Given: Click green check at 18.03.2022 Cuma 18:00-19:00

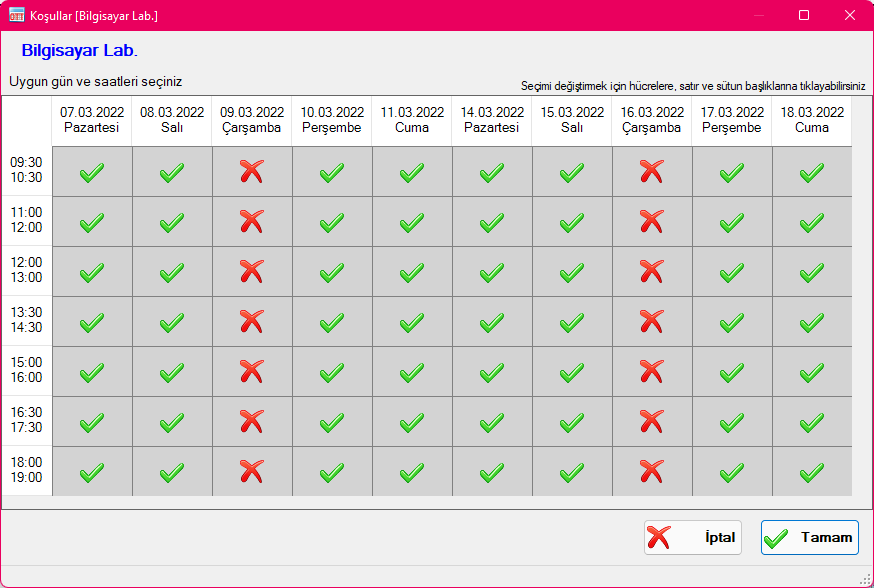Looking at the screenshot, I should pyautogui.click(x=812, y=472).
